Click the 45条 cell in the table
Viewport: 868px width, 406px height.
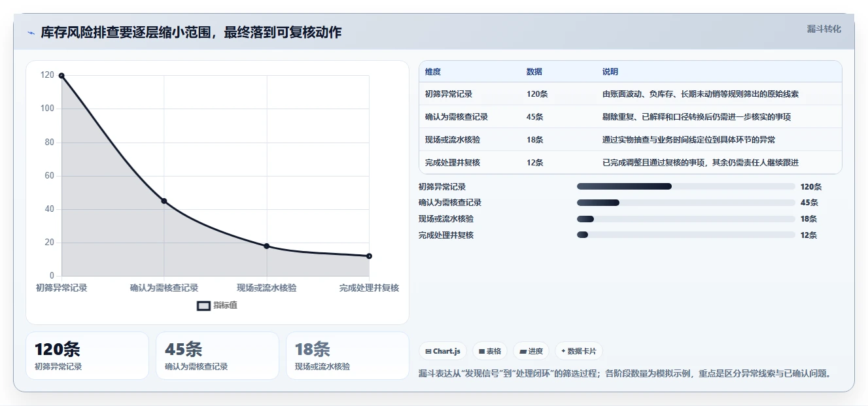pyautogui.click(x=535, y=117)
